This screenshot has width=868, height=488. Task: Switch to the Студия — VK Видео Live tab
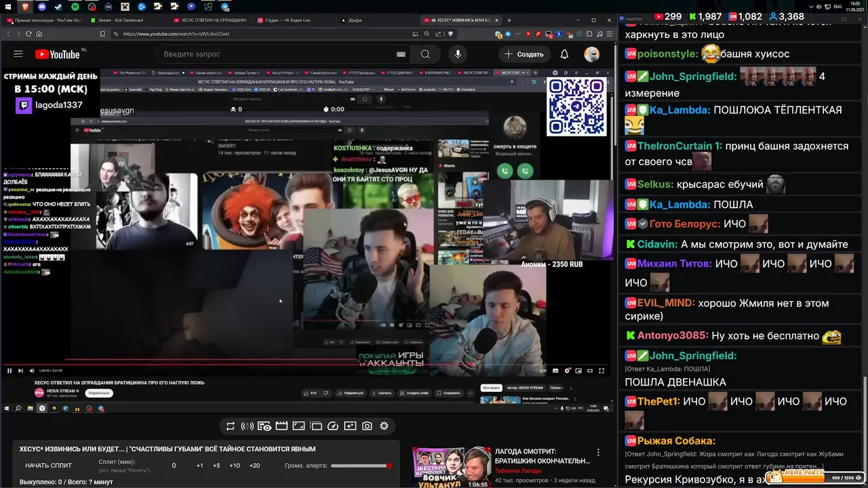294,20
